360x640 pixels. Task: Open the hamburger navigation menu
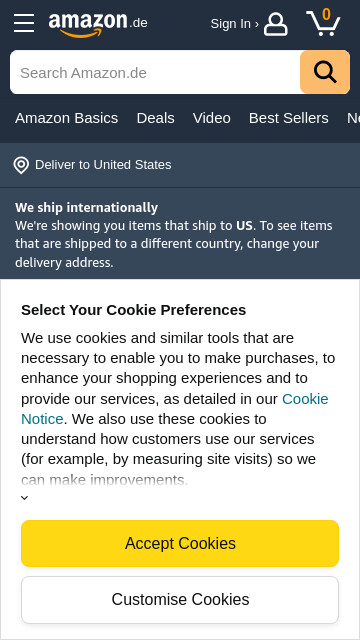(24, 23)
